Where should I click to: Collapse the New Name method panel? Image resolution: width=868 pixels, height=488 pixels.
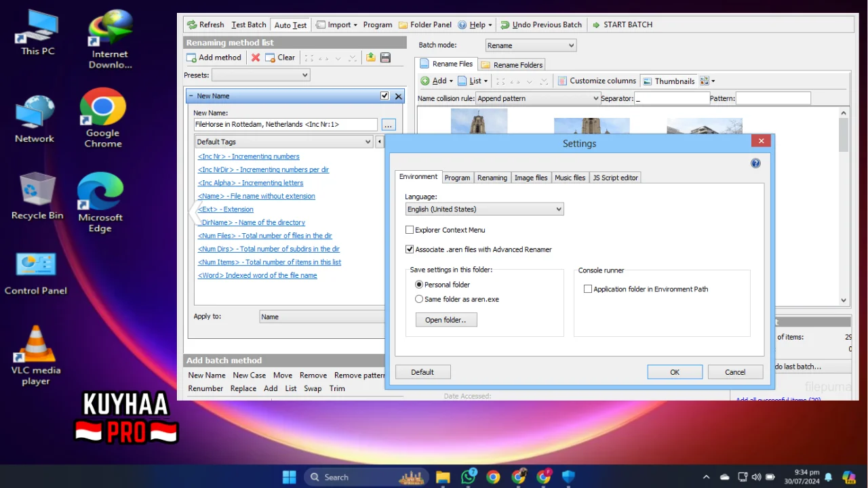(191, 96)
